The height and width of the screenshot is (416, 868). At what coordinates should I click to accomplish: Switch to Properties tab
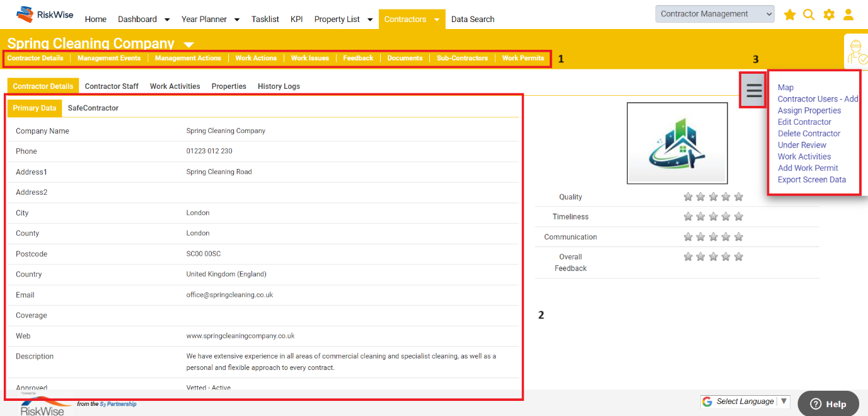(x=229, y=86)
